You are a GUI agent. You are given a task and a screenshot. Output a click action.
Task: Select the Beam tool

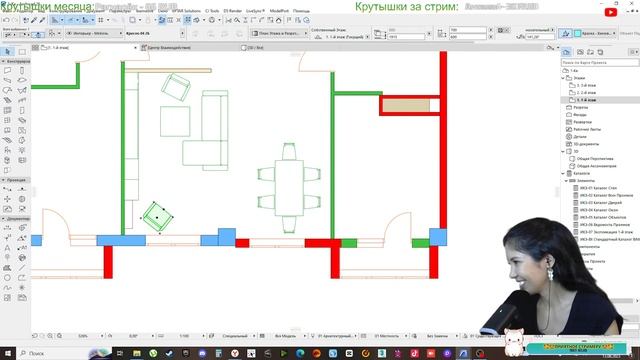(x=7, y=80)
